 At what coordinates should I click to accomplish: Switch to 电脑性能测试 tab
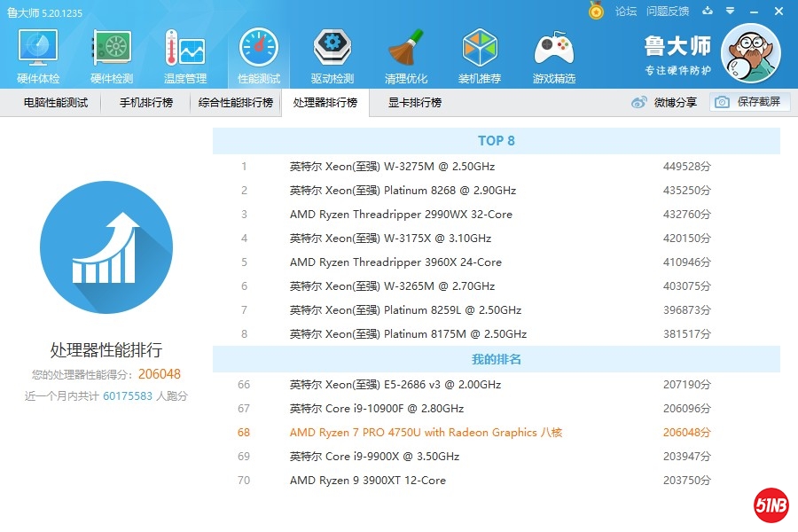[56, 103]
